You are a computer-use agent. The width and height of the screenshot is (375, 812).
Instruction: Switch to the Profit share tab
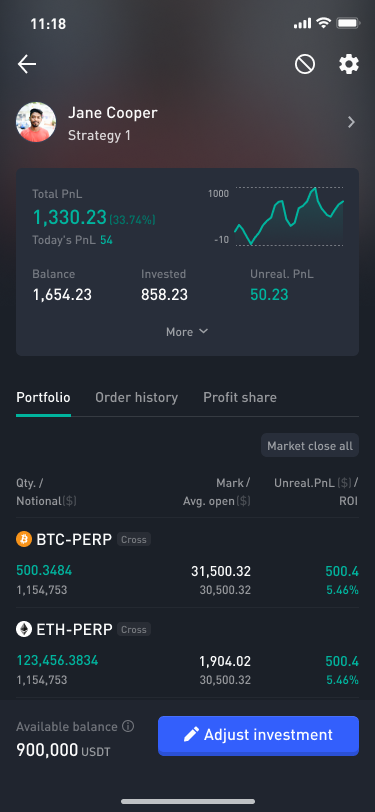tap(240, 397)
